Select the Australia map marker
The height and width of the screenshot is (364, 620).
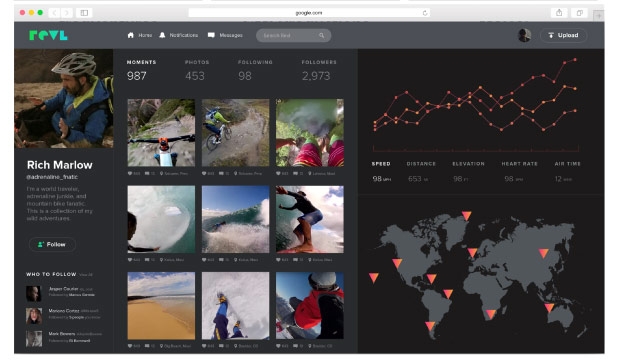click(549, 307)
